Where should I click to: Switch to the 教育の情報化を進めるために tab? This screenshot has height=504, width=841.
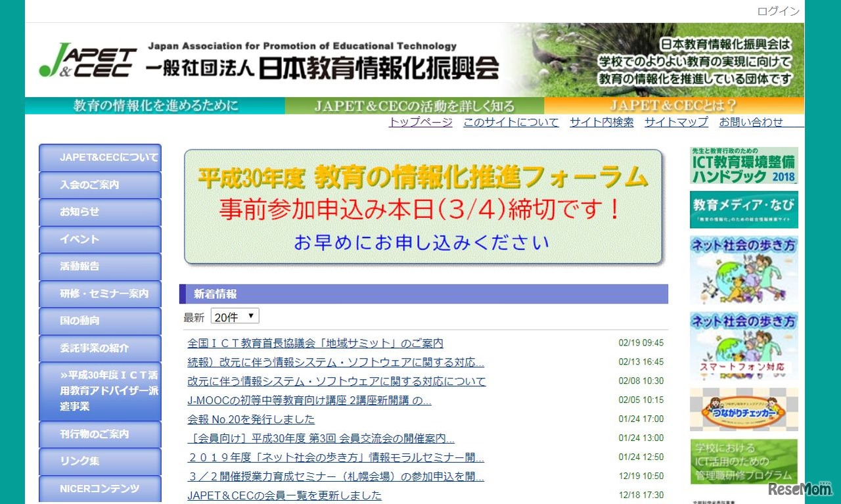[154, 104]
